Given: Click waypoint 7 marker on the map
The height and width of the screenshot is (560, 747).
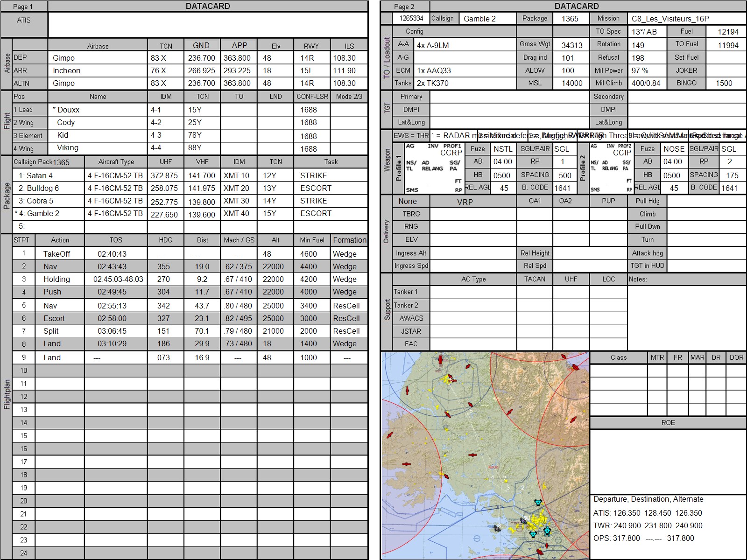Looking at the screenshot, I should pos(505,478).
